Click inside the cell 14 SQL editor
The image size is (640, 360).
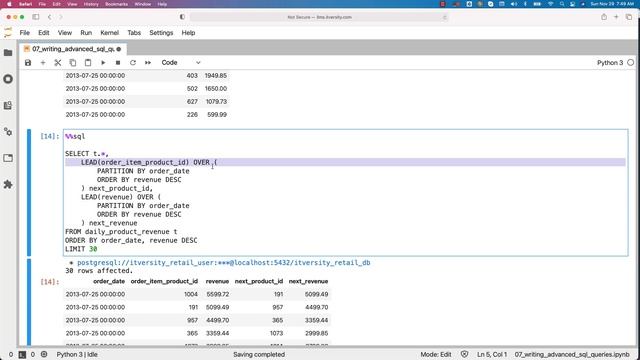click(345, 193)
